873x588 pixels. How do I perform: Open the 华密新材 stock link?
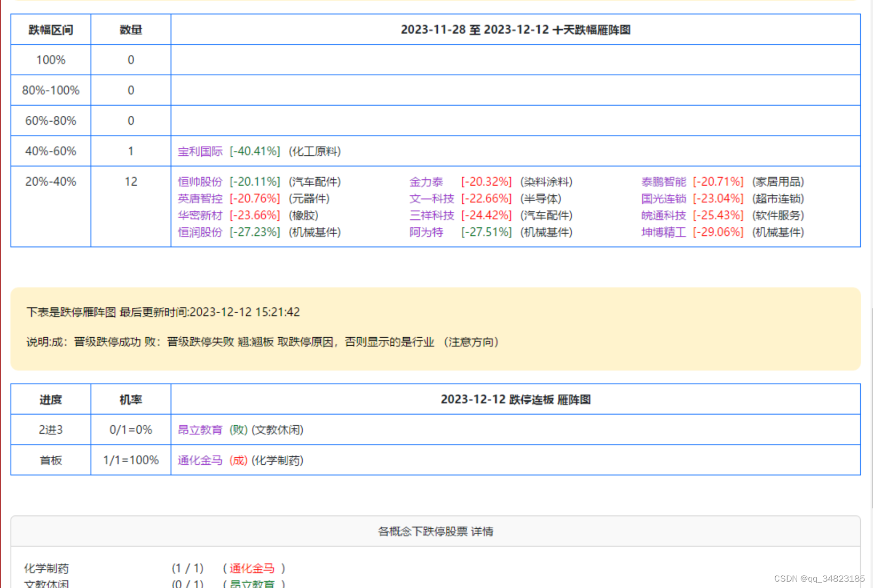tap(200, 216)
